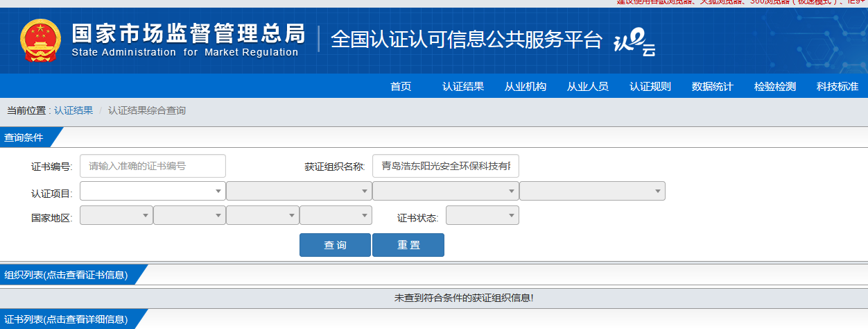868x329 pixels.
Task: Click the 认证结果 breadcrumb link
Action: (73, 110)
